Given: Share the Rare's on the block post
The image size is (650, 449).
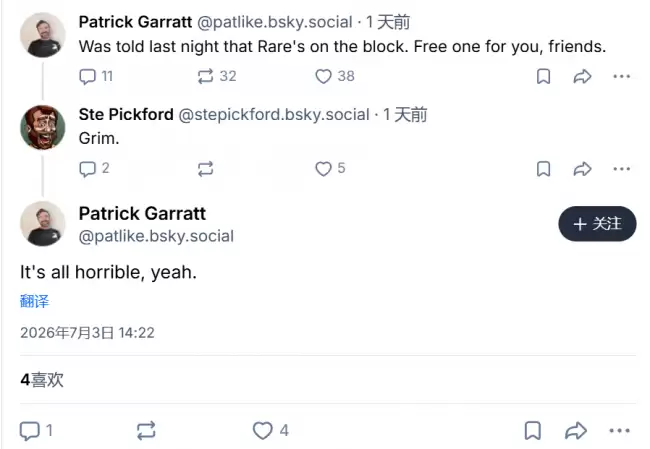Looking at the screenshot, I should [x=582, y=76].
